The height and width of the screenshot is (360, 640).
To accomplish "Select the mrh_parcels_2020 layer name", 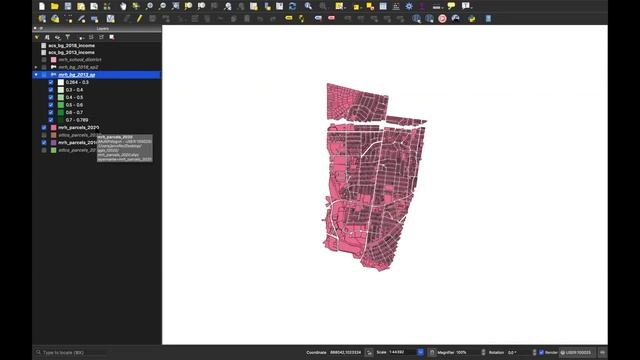I will tap(78, 127).
